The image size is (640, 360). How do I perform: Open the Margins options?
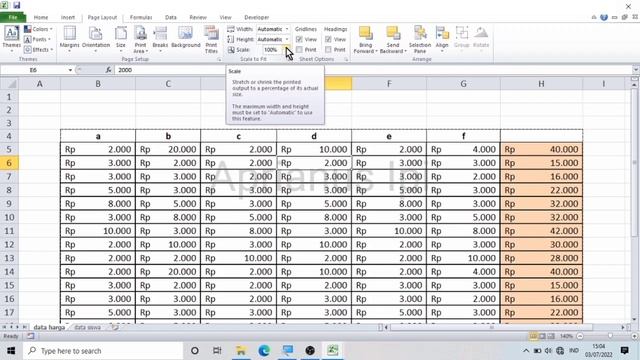(69, 39)
